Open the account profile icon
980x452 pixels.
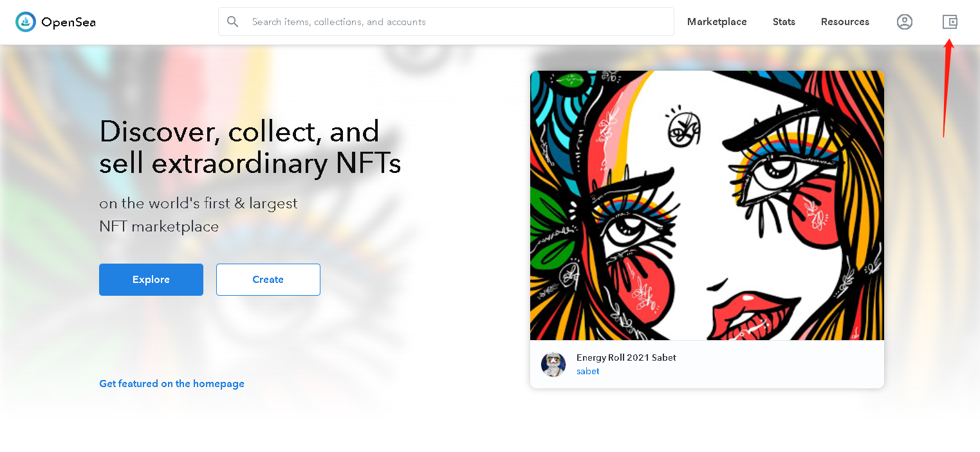[x=904, y=22]
